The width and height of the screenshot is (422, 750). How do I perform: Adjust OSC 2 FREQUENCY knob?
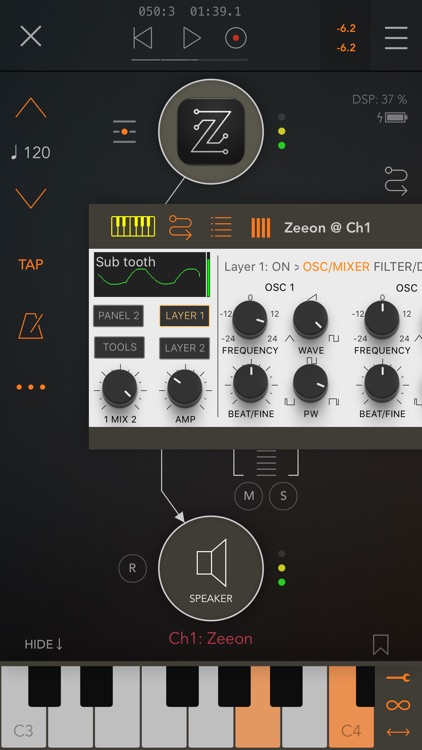coord(382,320)
